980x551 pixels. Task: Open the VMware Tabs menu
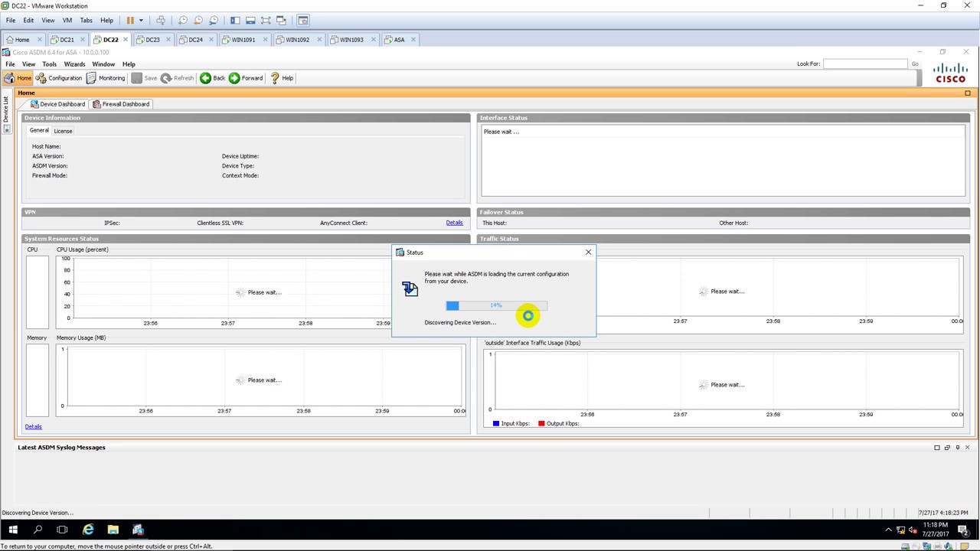tap(87, 21)
